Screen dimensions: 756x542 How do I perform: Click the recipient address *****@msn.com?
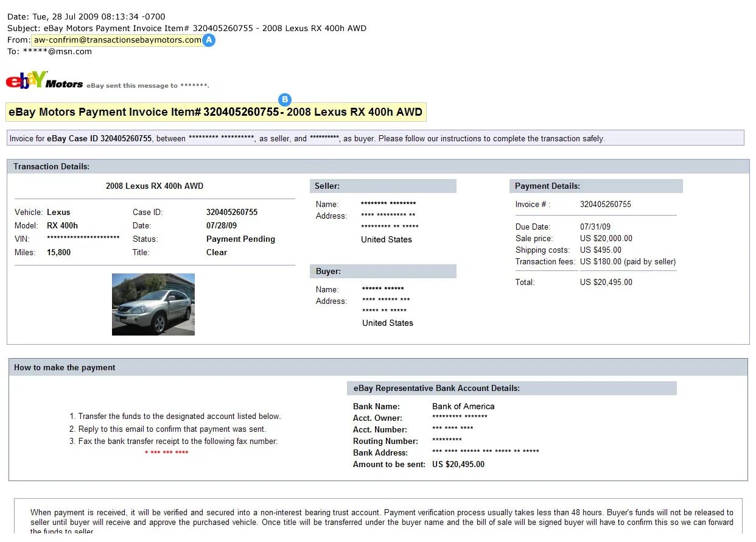click(57, 52)
